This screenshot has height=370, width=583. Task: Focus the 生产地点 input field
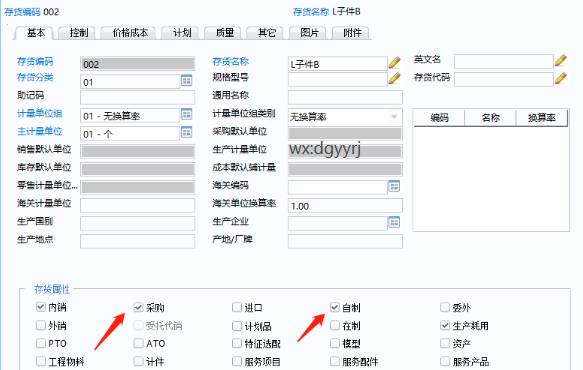[138, 241]
